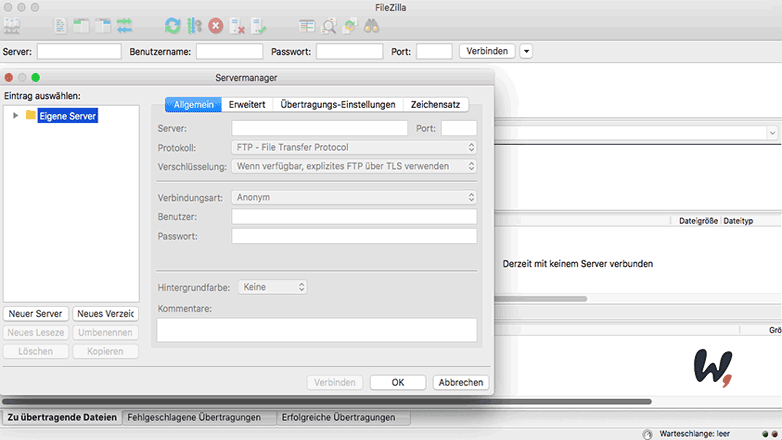This screenshot has width=782, height=440.
Task: Open the Site Manager toolbar icon
Action: tap(12, 26)
